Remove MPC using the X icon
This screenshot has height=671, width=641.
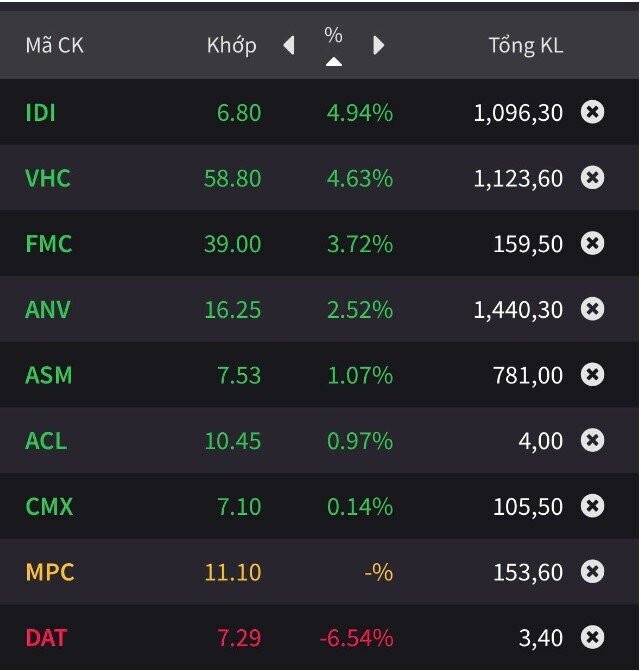pos(592,572)
